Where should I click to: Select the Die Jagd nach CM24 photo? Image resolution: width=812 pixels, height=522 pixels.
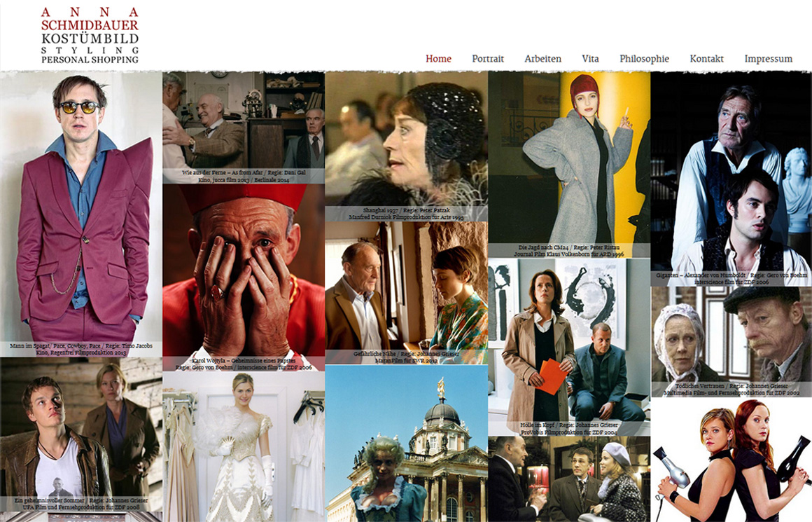(569, 161)
